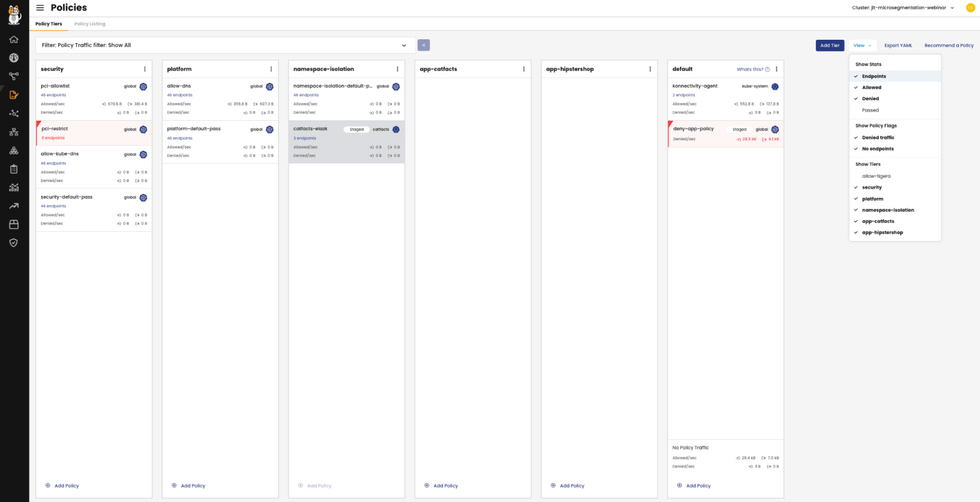Collapse the View dropdown
This screenshot has width=980, height=502.
862,46
